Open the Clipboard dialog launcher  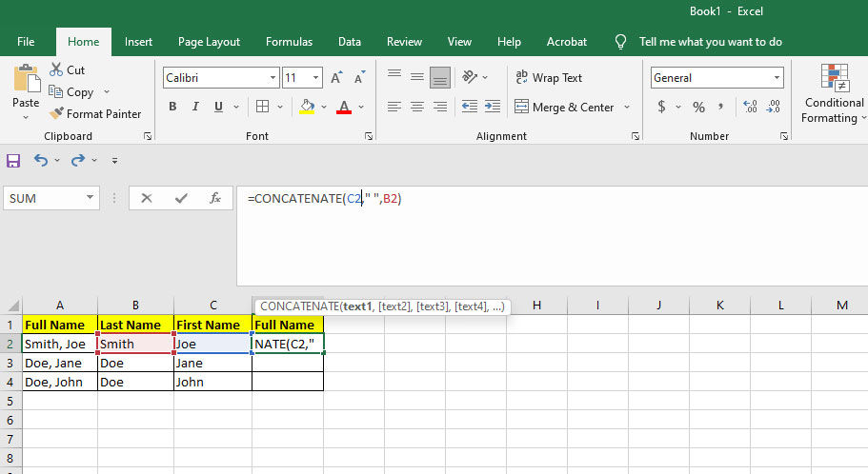tap(148, 136)
